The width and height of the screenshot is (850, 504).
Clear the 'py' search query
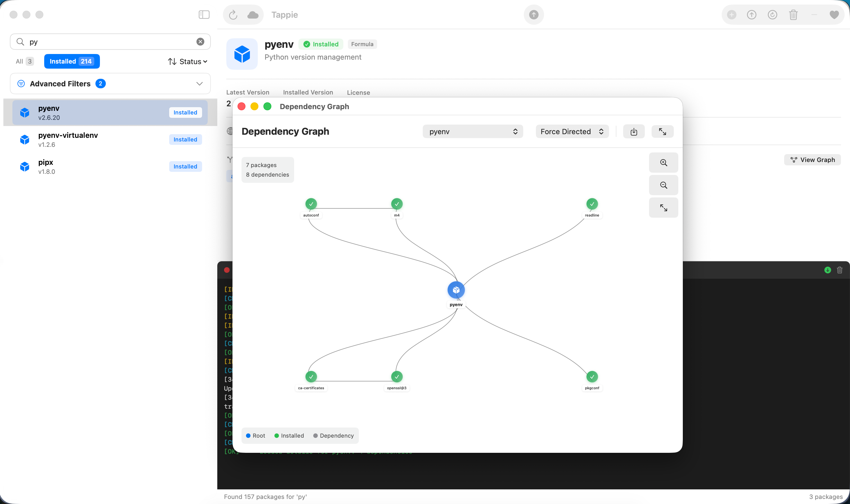(200, 41)
